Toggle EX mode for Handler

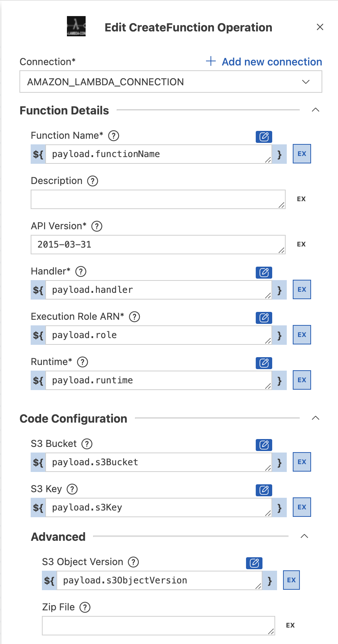point(302,289)
